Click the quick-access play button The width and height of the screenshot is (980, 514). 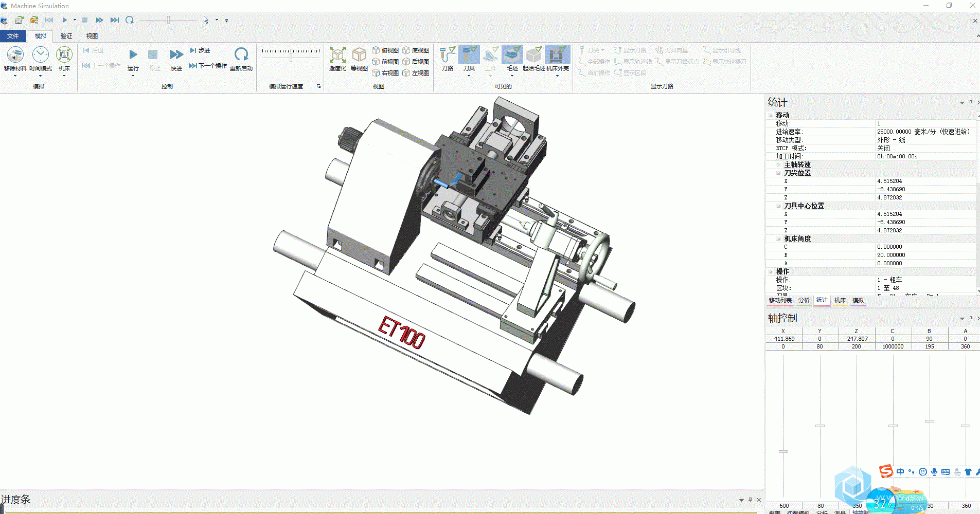click(64, 20)
